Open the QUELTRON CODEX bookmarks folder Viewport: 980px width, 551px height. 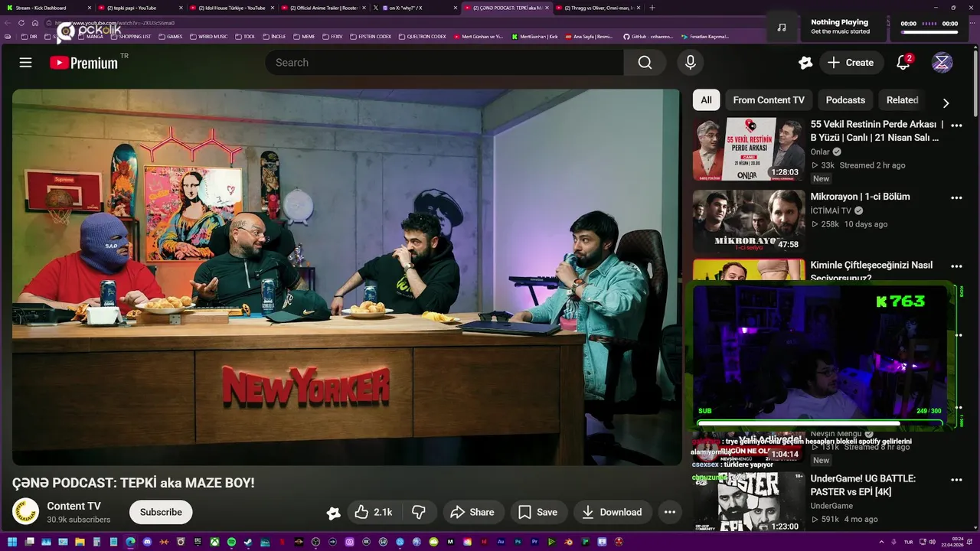coord(423,37)
